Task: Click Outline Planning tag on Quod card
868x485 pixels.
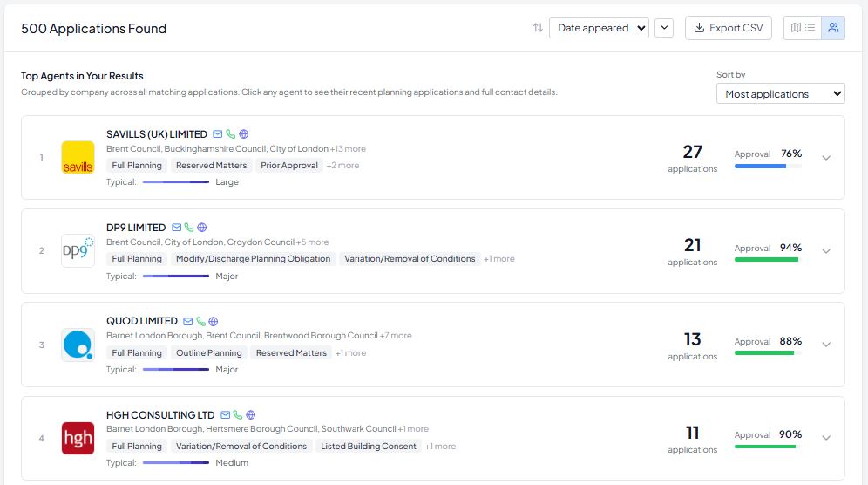Action: click(x=208, y=352)
